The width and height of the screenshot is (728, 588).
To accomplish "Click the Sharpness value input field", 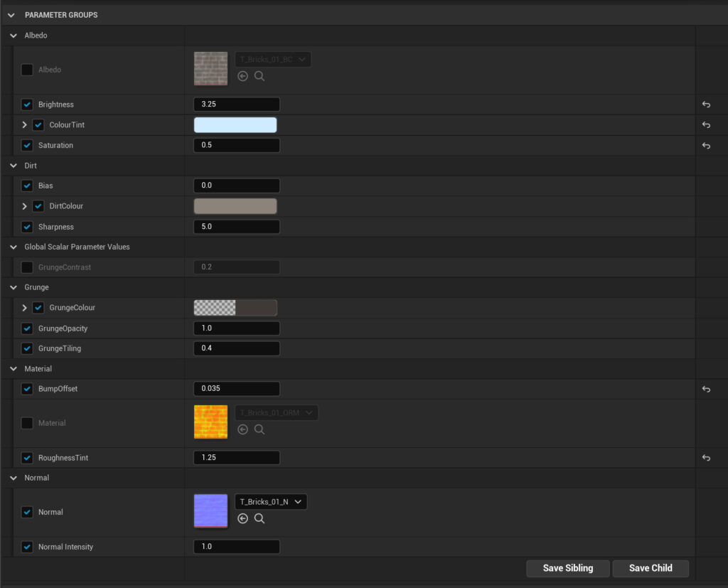I will click(236, 226).
